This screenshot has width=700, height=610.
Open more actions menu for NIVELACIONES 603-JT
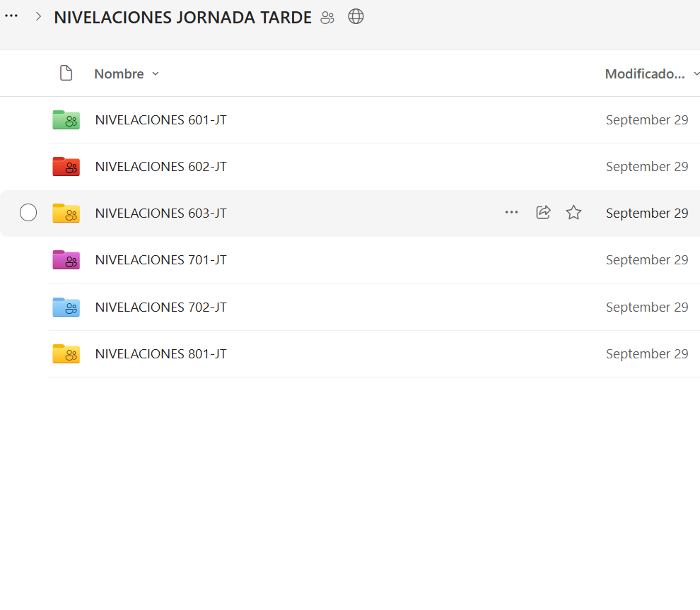tap(511, 213)
